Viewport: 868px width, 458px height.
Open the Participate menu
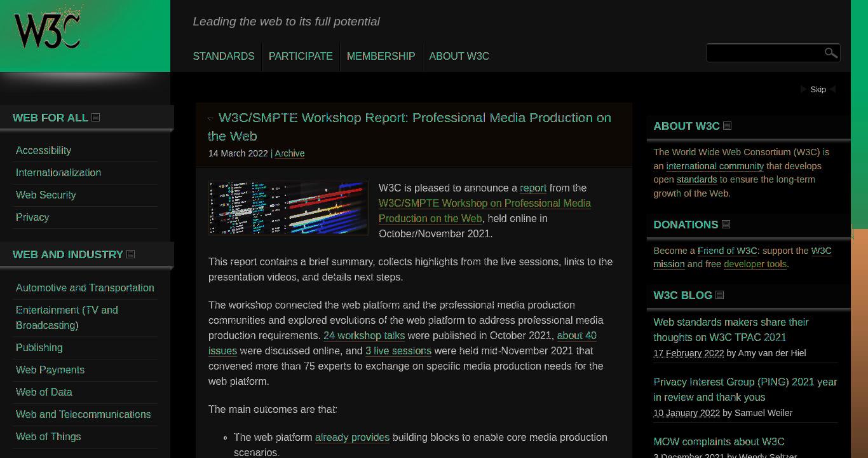tap(301, 56)
